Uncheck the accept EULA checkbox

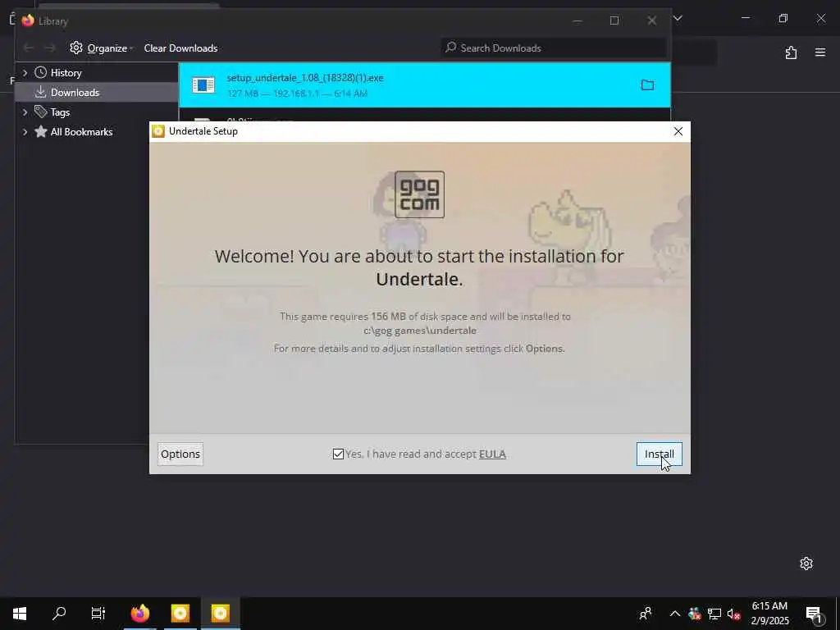tap(338, 454)
